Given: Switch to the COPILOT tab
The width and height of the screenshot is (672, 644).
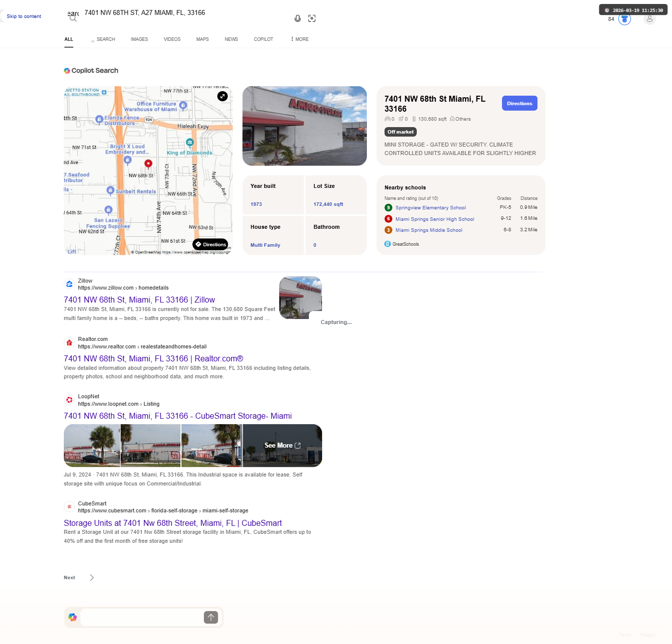Looking at the screenshot, I should [263, 39].
